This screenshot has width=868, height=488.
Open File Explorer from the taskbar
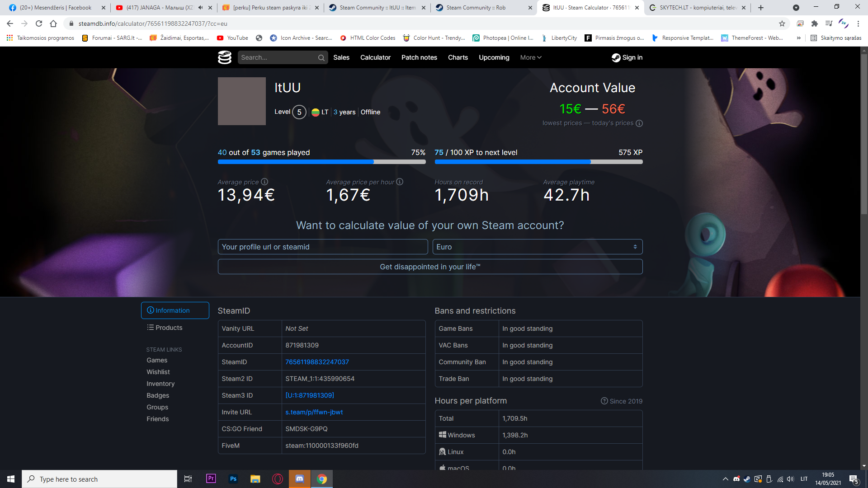255,479
